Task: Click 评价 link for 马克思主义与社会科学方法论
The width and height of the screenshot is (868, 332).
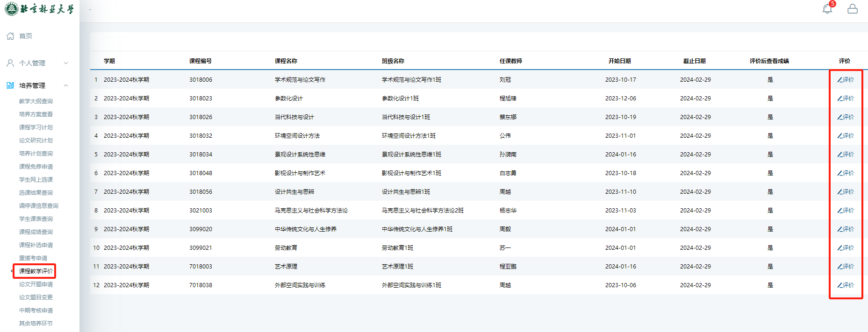Action: pyautogui.click(x=846, y=211)
